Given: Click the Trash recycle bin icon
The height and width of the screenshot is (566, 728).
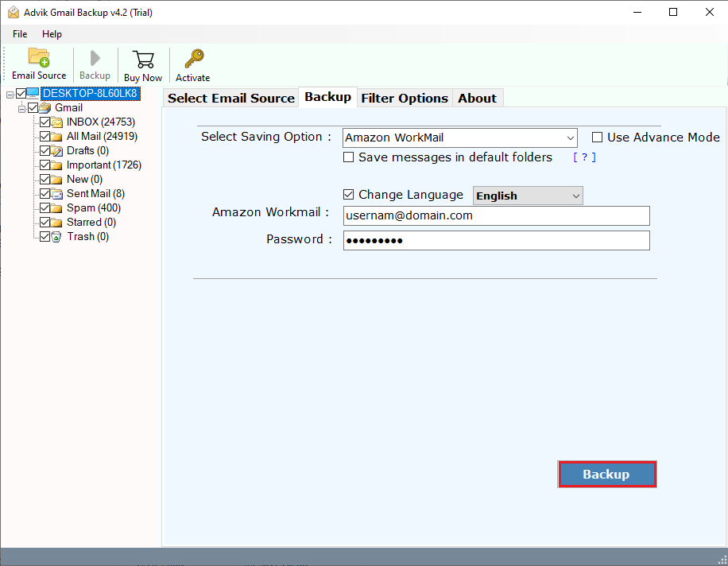Looking at the screenshot, I should click(x=56, y=237).
